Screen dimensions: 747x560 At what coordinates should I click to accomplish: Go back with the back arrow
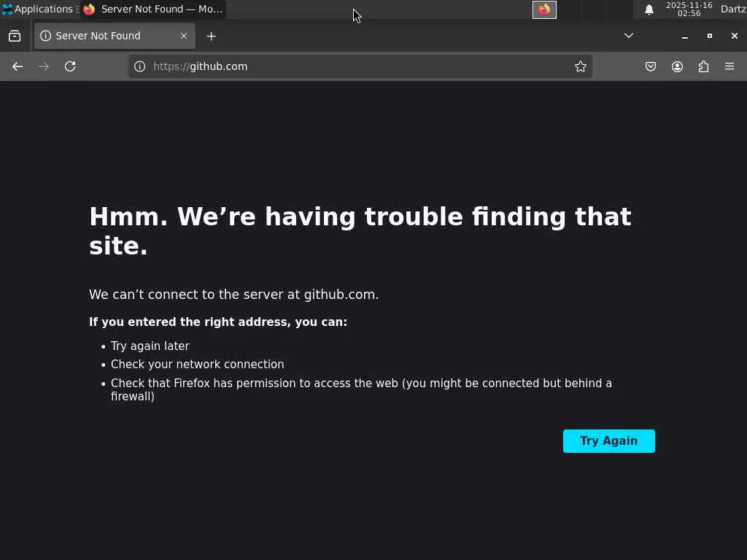[18, 66]
